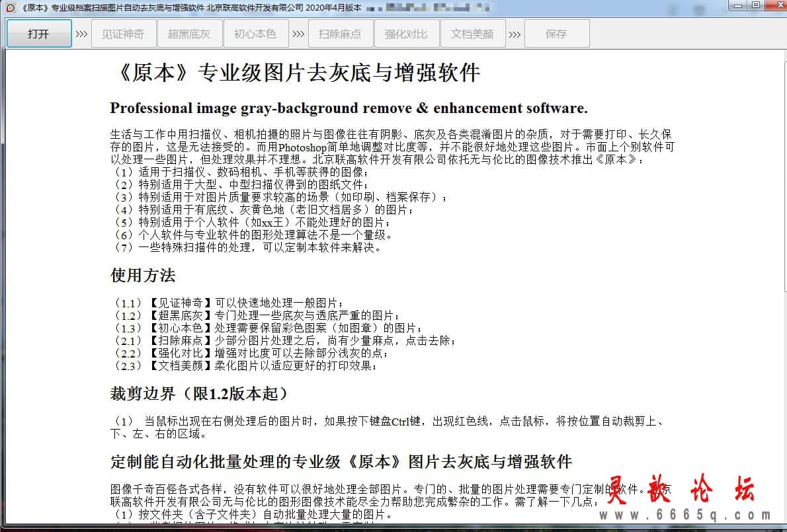Click the line (1.2)【超黑底灰】in the instructions
Viewport: 787px width, 532px height.
[x=256, y=315]
